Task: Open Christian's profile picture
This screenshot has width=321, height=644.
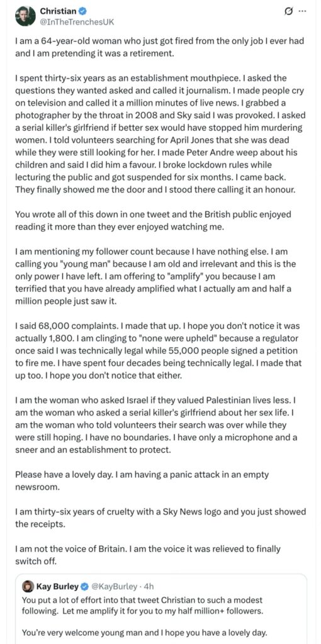Action: (x=25, y=16)
